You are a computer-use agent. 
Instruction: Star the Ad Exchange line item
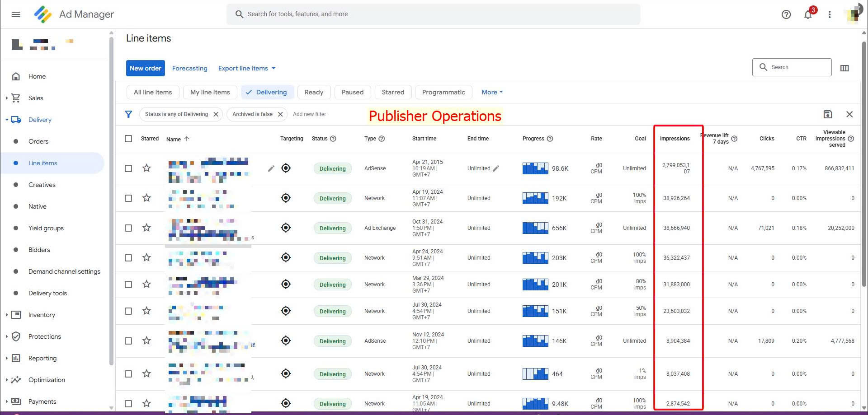point(146,228)
